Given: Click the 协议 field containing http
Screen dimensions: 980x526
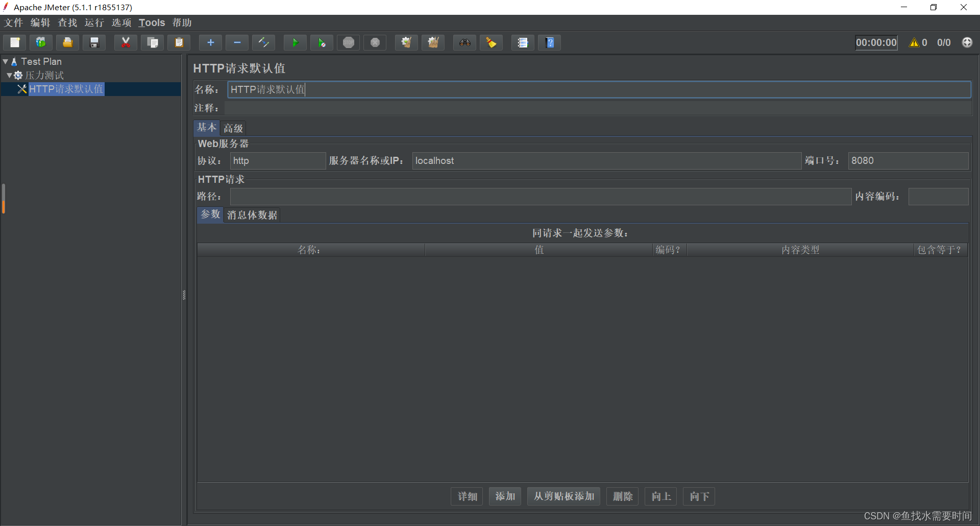Looking at the screenshot, I should point(278,161).
